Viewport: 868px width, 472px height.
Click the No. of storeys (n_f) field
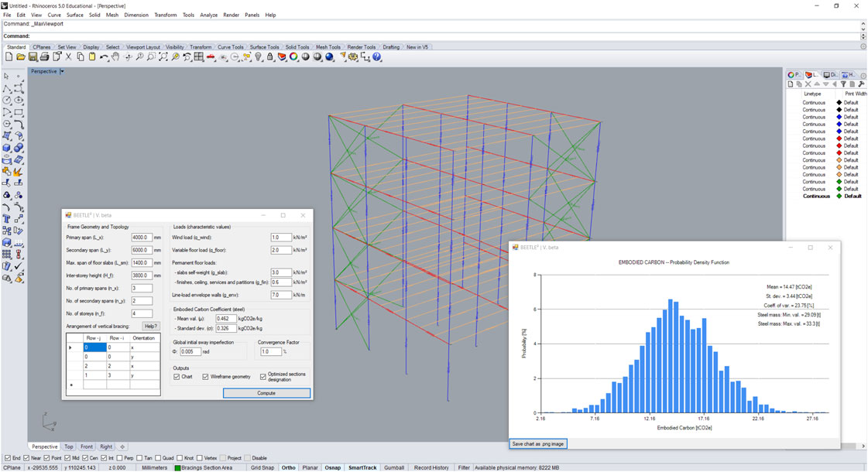coord(142,313)
